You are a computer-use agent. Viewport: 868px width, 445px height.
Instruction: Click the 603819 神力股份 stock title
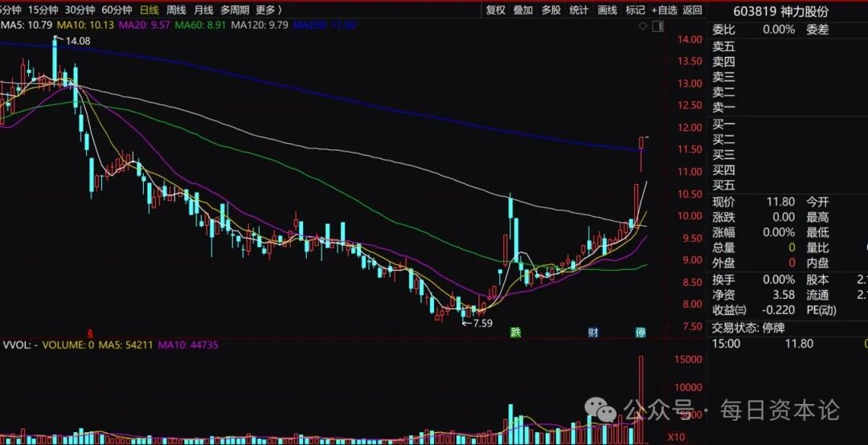click(x=780, y=10)
